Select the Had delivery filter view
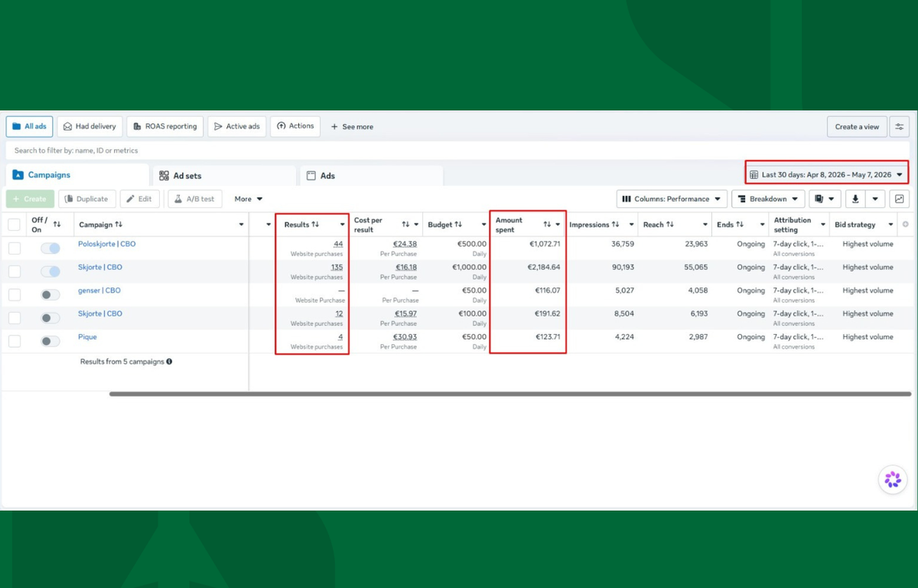 [x=90, y=127]
